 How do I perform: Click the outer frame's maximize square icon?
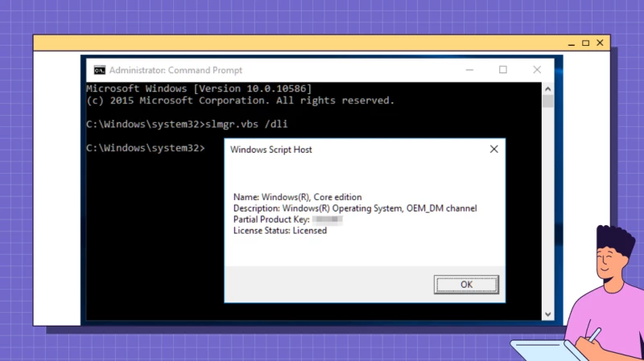click(585, 43)
